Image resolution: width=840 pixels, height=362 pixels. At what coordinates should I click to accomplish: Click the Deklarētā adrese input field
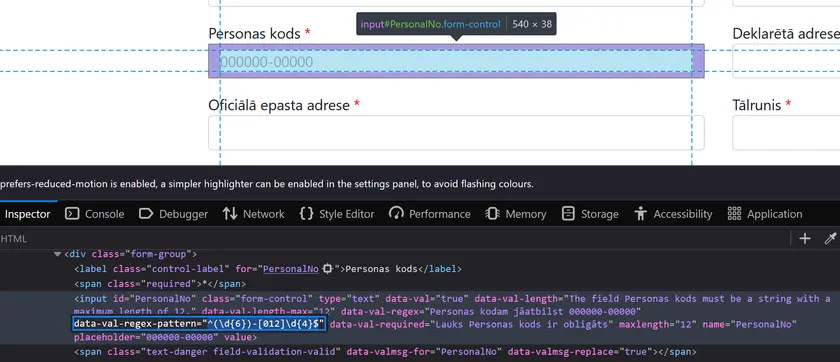tap(786, 61)
